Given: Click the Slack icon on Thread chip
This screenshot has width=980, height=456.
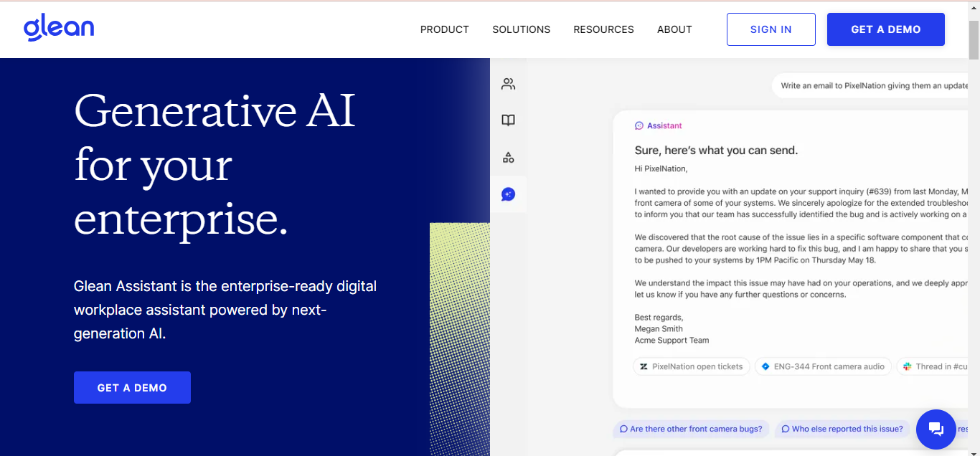Looking at the screenshot, I should [x=908, y=366].
